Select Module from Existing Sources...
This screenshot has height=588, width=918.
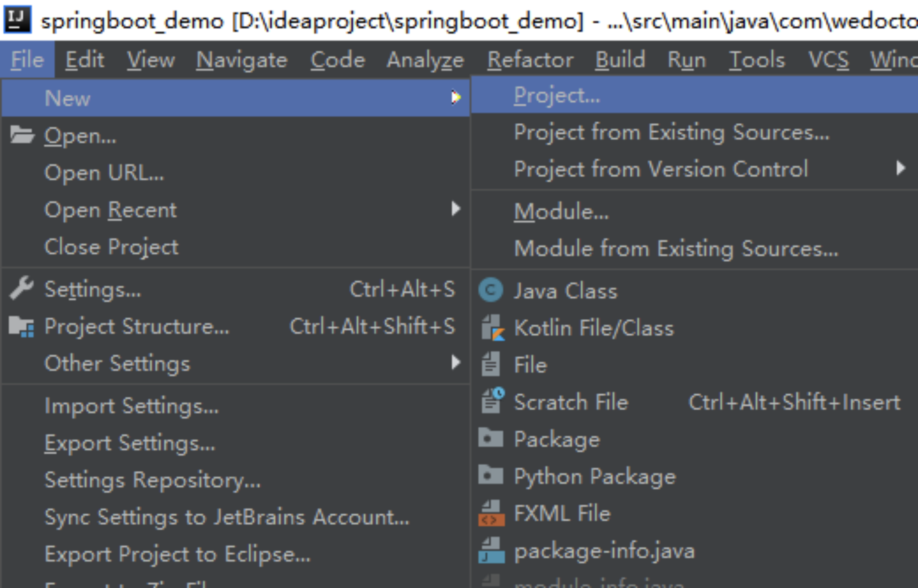[676, 248]
